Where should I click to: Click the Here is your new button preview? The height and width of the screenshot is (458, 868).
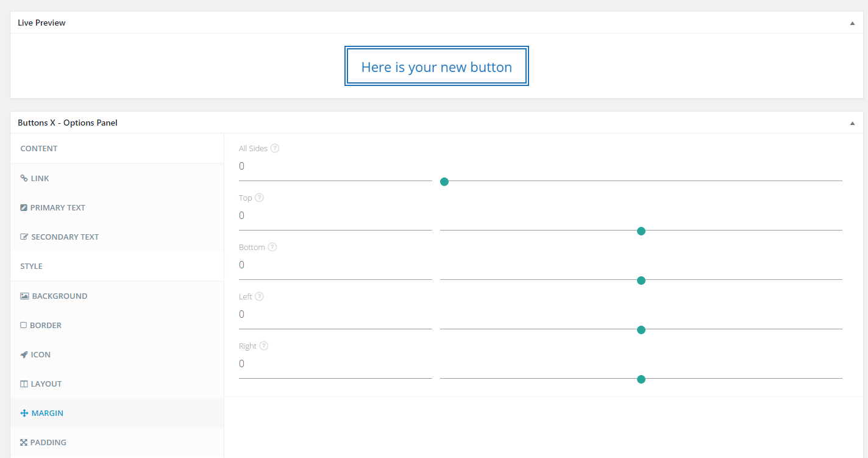coord(436,66)
